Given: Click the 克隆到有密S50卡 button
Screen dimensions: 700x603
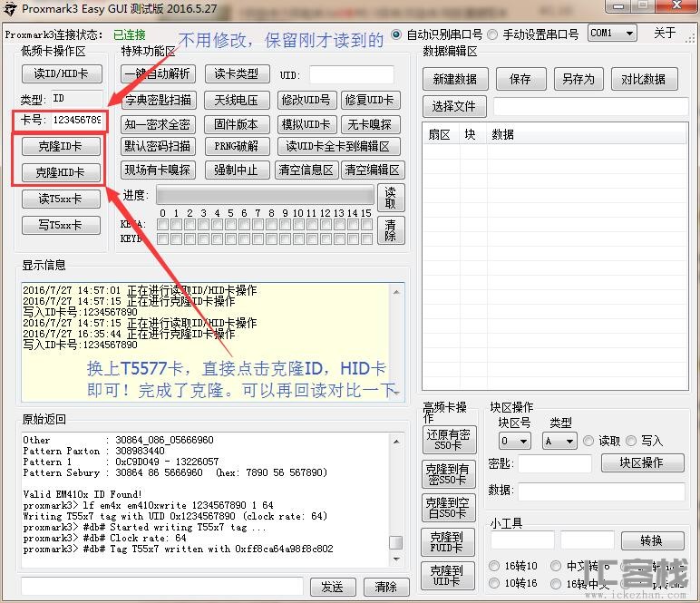Looking at the screenshot, I should (x=448, y=474).
